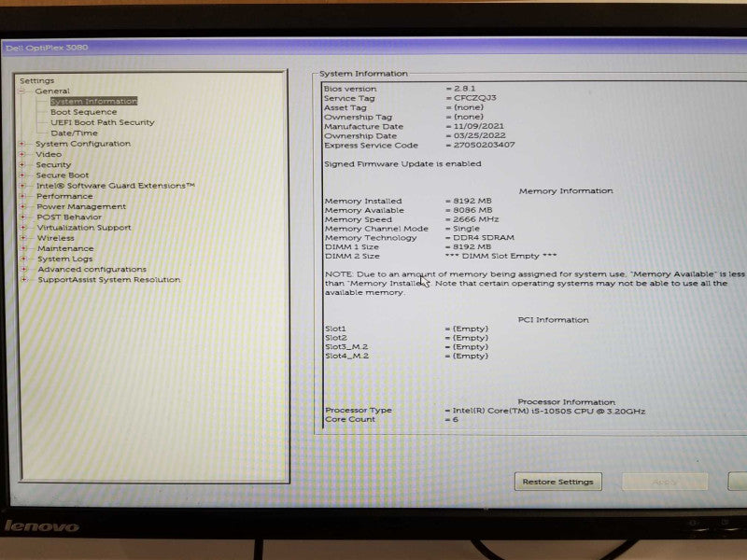Select the Maintenance label
The height and width of the screenshot is (560, 747).
[65, 248]
